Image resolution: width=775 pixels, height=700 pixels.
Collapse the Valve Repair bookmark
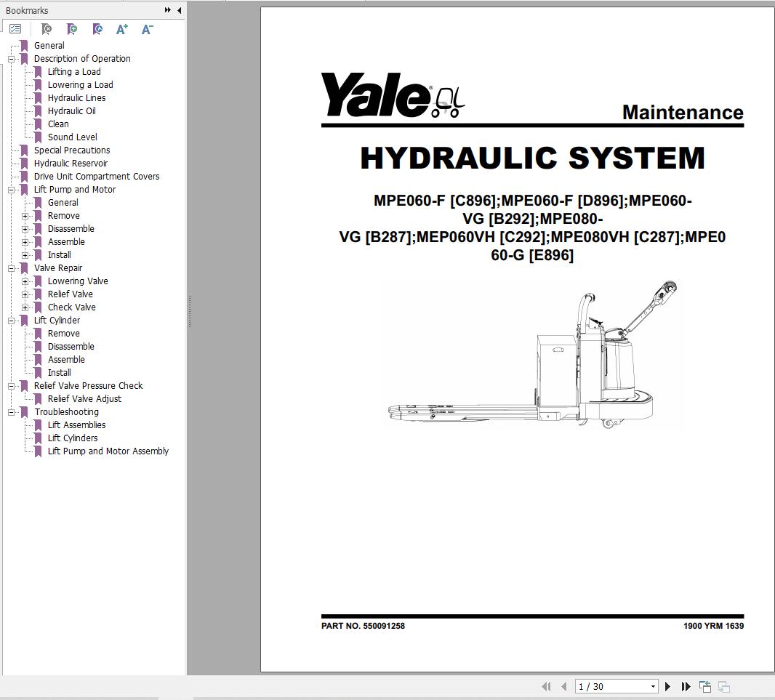pyautogui.click(x=11, y=268)
